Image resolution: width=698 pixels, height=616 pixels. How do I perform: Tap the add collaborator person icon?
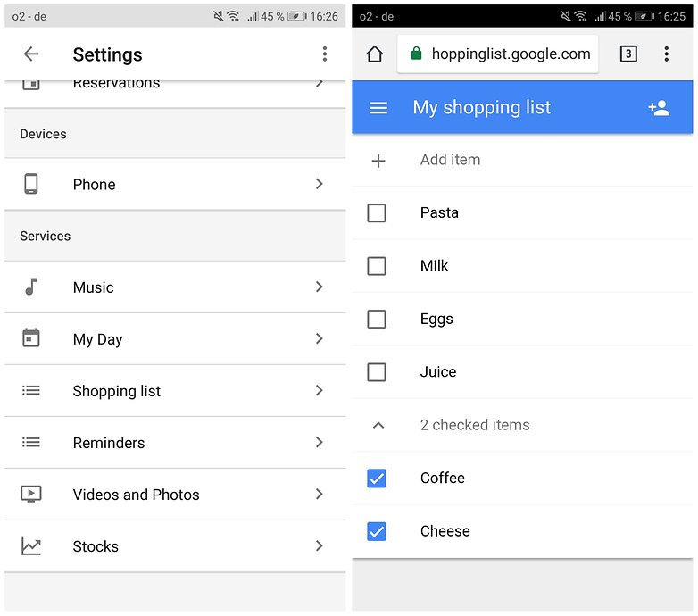pos(660,108)
